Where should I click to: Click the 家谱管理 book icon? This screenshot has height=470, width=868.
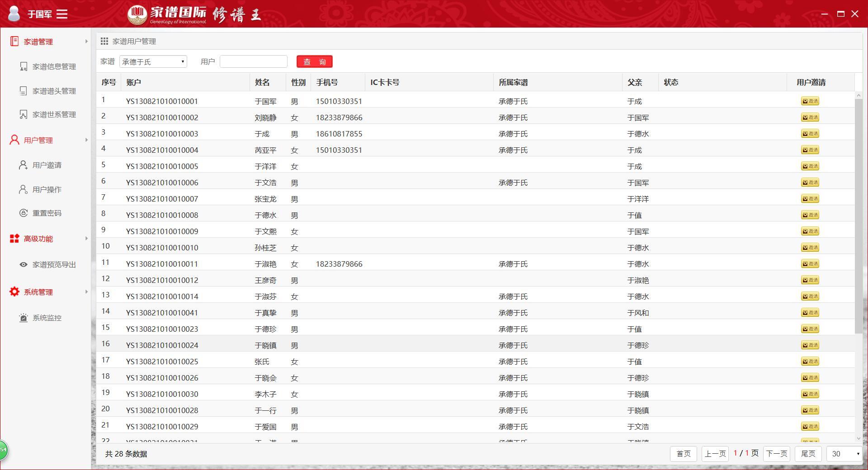pyautogui.click(x=14, y=41)
